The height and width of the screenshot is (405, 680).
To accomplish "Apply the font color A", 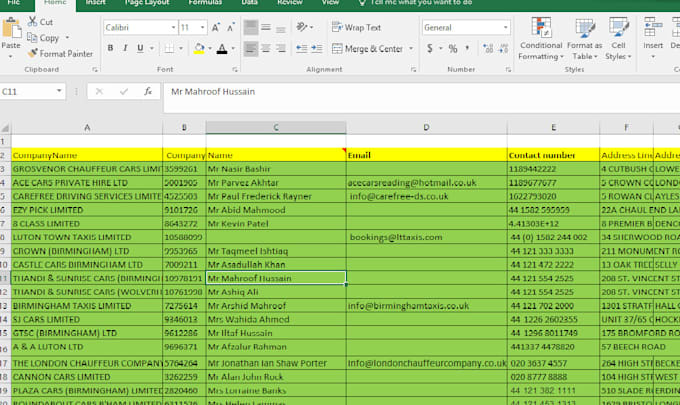I will tap(222, 48).
